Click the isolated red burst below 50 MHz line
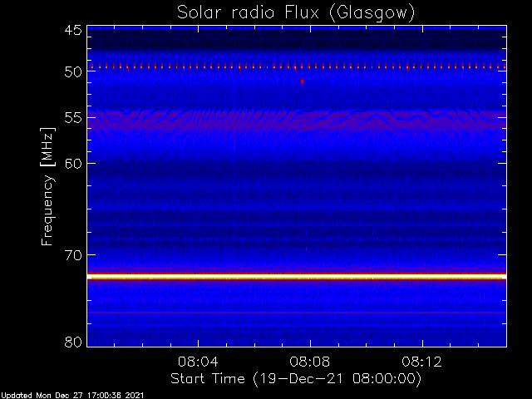The width and height of the screenshot is (532, 399). [x=302, y=81]
